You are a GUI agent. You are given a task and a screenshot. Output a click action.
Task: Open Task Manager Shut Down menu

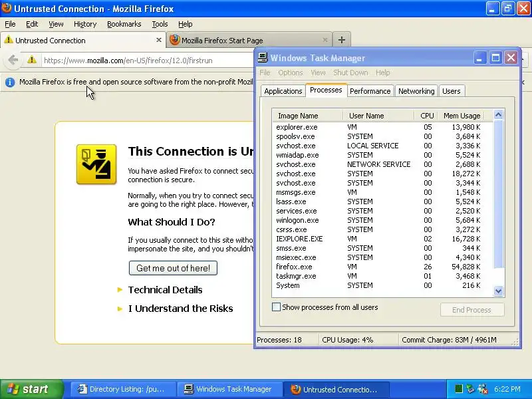350,72
